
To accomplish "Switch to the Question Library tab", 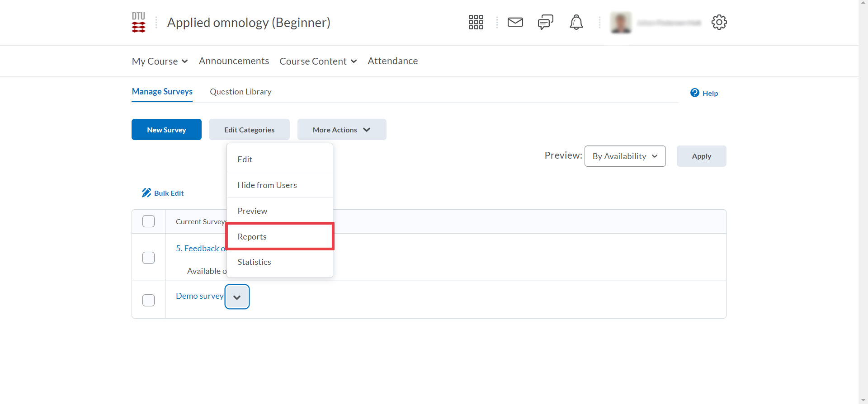I will tap(241, 92).
